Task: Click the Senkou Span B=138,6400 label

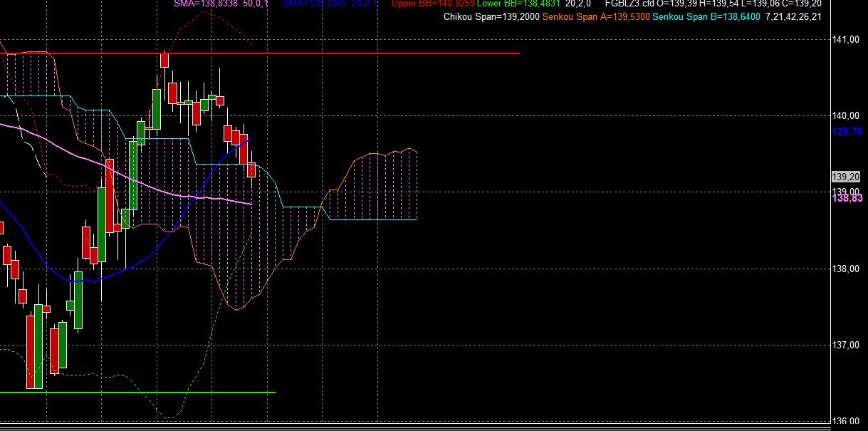Action: coord(706,16)
